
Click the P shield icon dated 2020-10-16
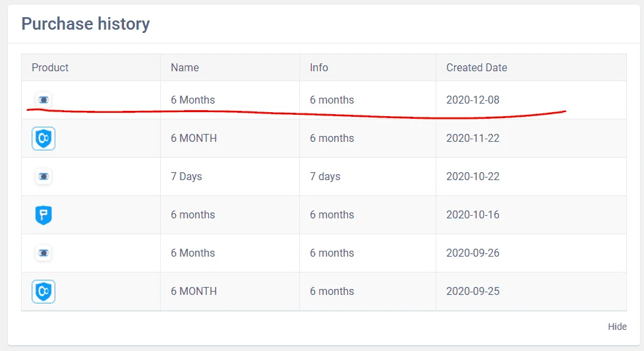(44, 215)
